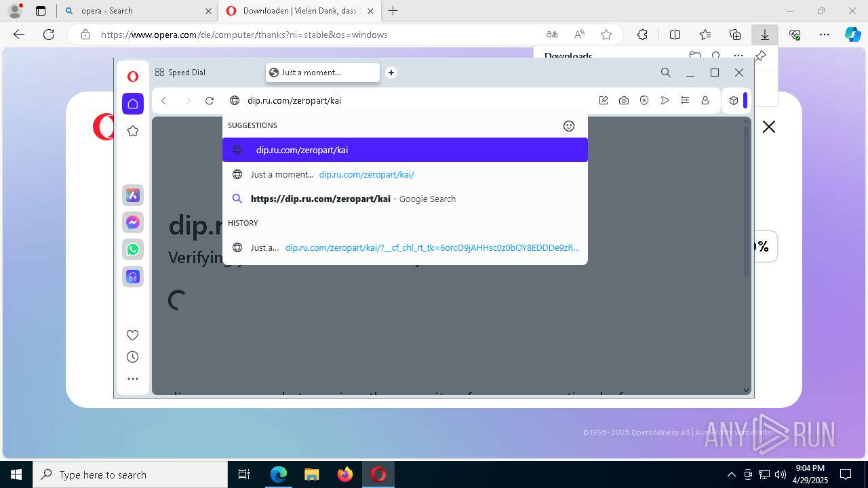Click taskbar search box
Viewport: 868px width, 488px height.
click(130, 474)
